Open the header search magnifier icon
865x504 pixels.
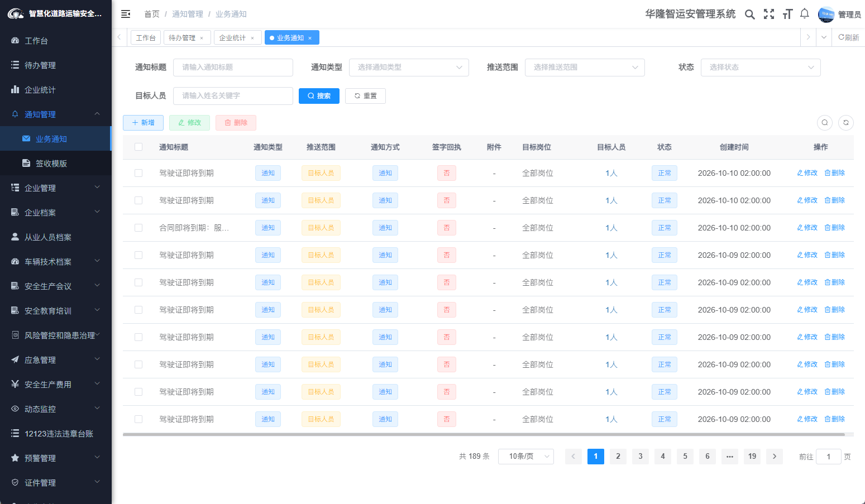750,15
